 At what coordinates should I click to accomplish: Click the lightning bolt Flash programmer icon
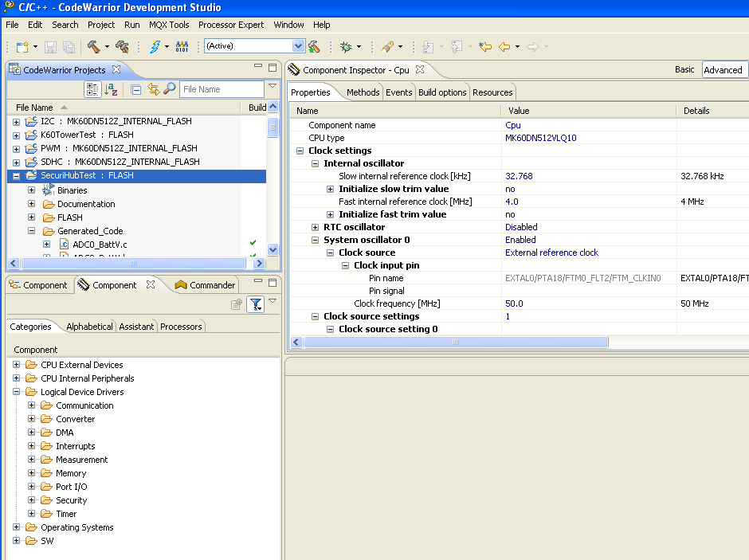click(155, 45)
